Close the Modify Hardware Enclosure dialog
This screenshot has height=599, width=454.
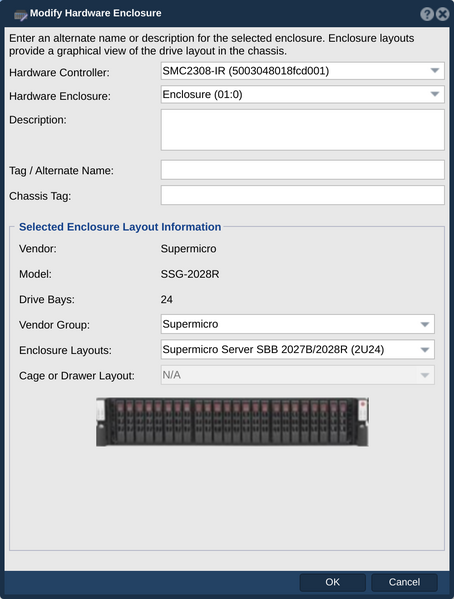pos(443,14)
